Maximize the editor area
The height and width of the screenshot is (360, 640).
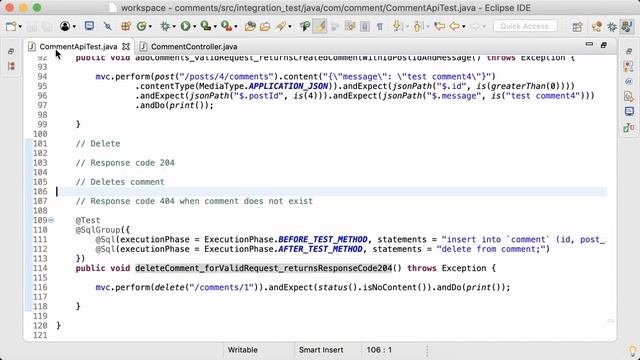click(604, 45)
